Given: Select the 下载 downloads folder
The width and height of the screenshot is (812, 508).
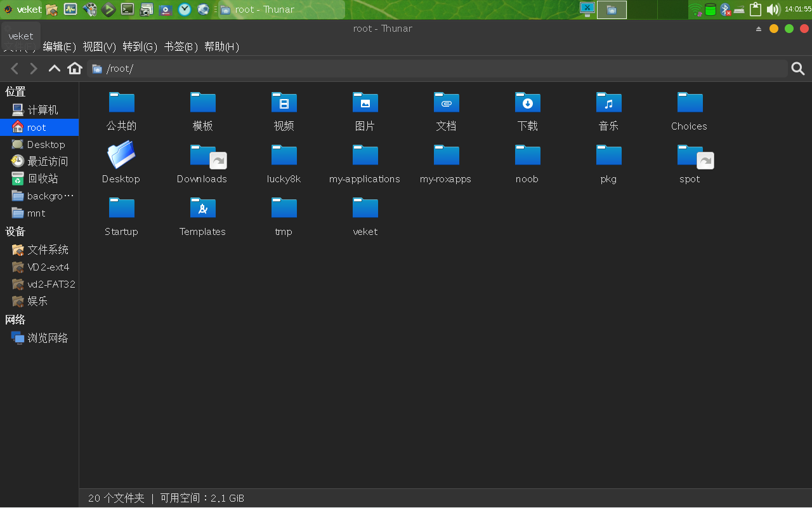Looking at the screenshot, I should pyautogui.click(x=527, y=110).
